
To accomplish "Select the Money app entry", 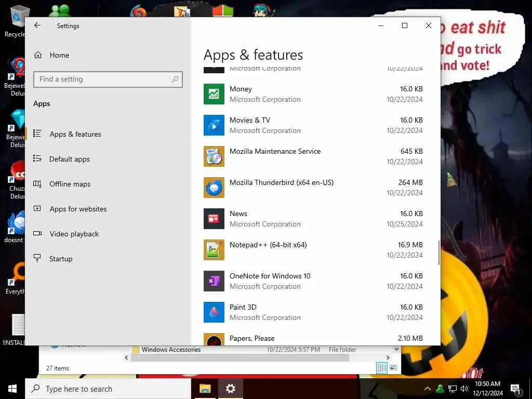I will [313, 94].
